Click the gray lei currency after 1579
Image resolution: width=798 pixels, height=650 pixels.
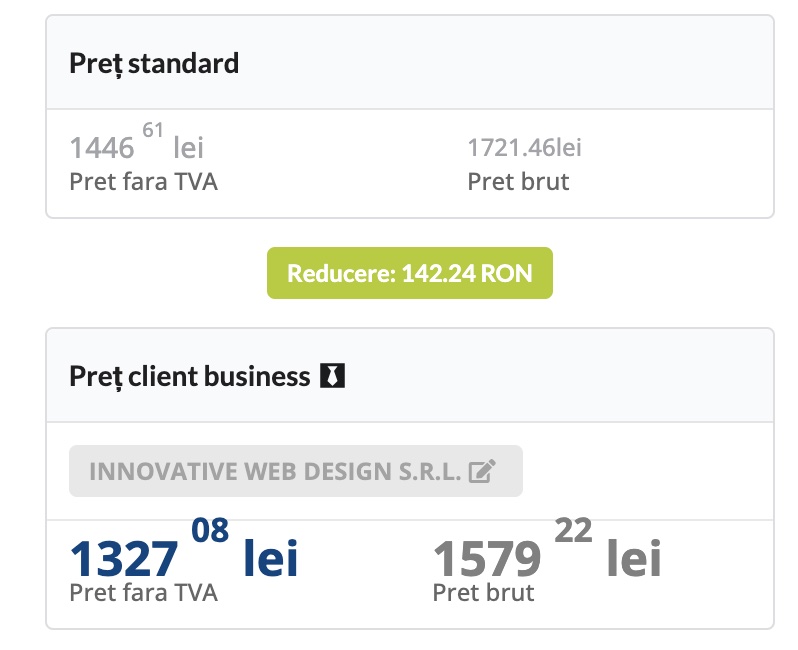point(634,558)
